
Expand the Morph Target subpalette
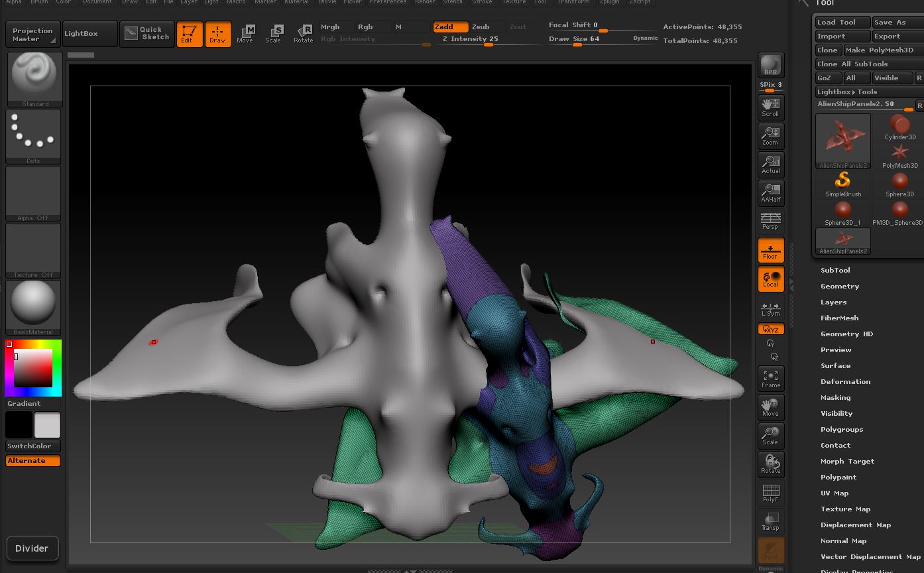coord(848,461)
